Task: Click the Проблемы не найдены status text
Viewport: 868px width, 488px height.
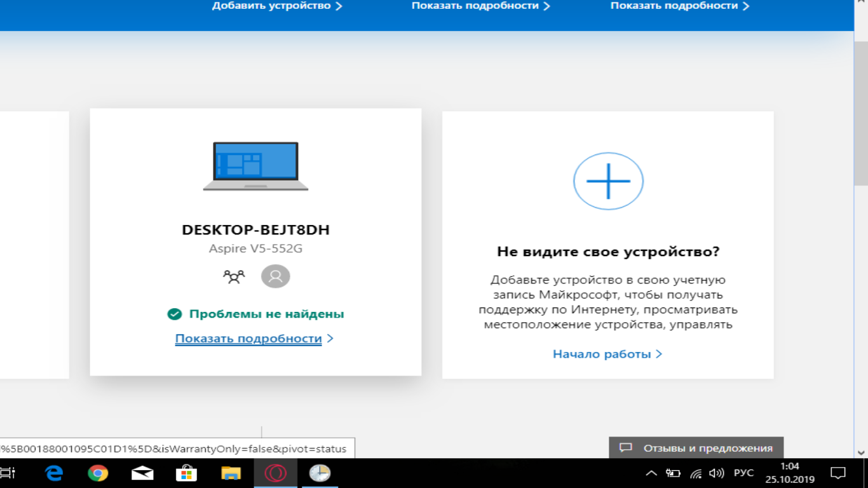Action: click(x=267, y=314)
